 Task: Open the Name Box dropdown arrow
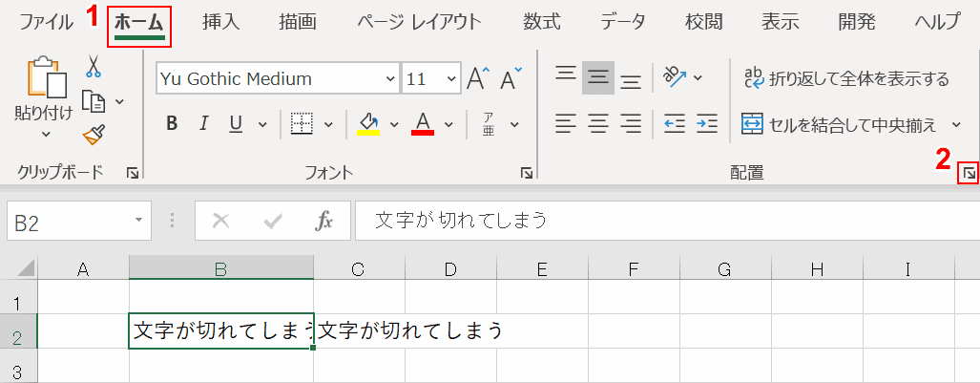pos(138,221)
